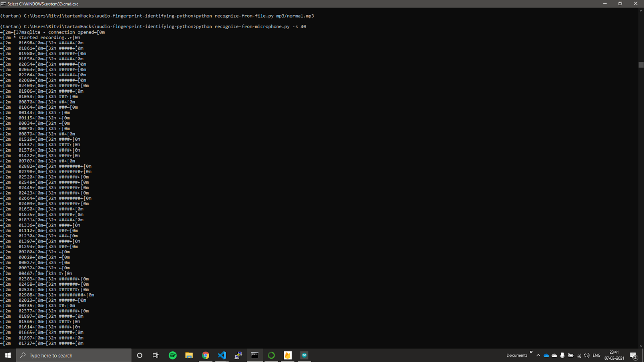Image resolution: width=644 pixels, height=362 pixels.
Task: Open the notification action center
Action: [x=633, y=355]
